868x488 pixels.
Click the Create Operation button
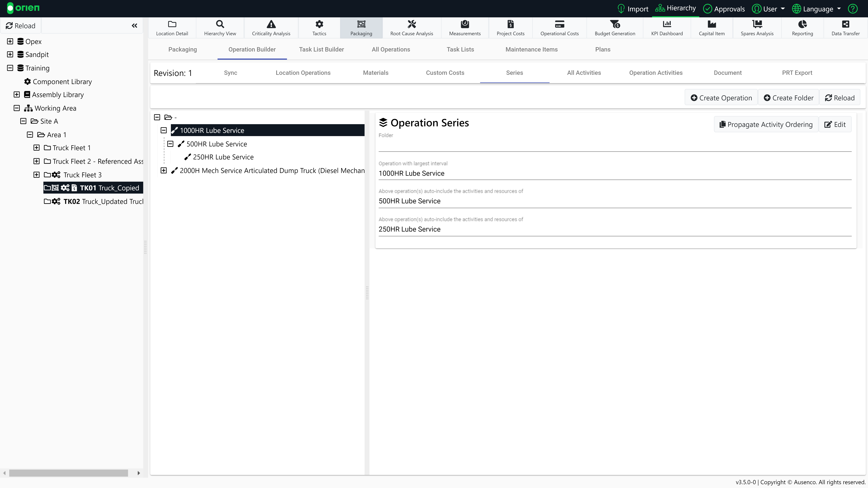(721, 98)
